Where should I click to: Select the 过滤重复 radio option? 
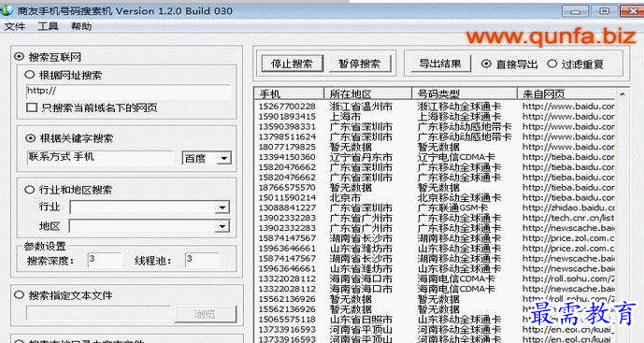pos(552,64)
